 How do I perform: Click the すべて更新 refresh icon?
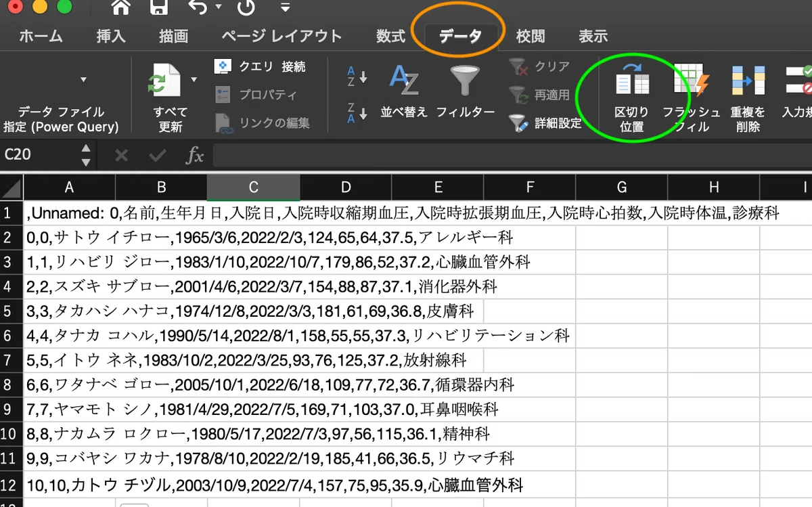[164, 81]
